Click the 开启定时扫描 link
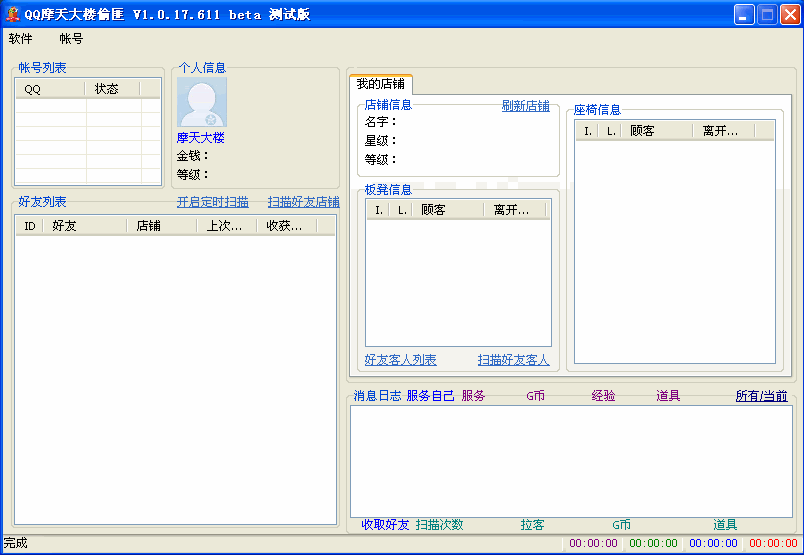The height and width of the screenshot is (555, 804). point(213,202)
